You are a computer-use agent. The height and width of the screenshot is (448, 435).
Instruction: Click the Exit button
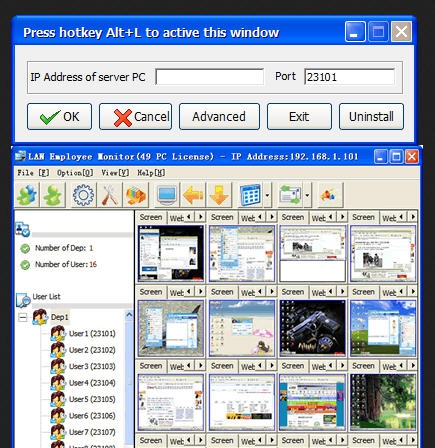point(299,116)
